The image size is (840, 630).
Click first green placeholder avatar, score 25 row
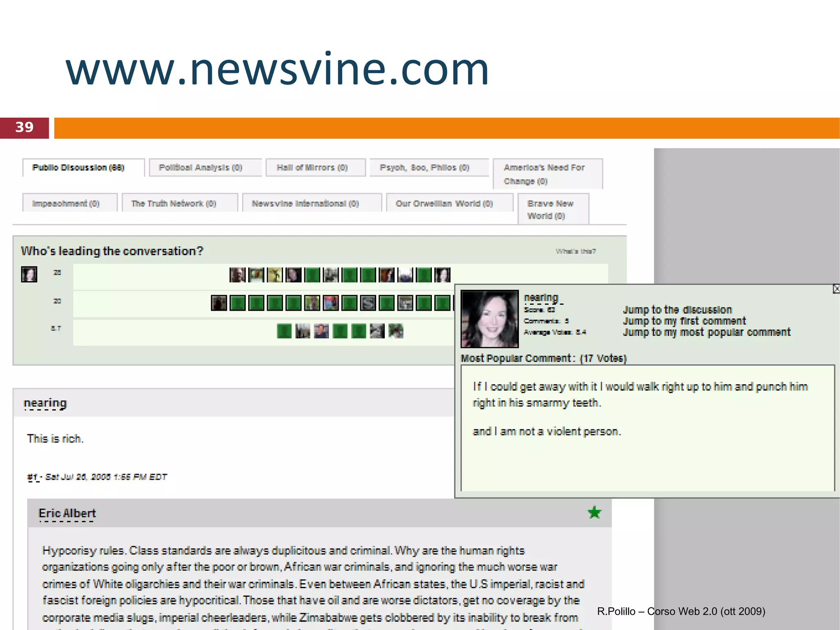(x=312, y=275)
